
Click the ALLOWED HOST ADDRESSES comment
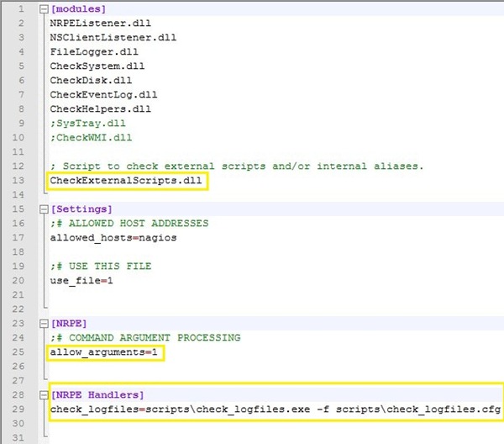[x=129, y=224]
